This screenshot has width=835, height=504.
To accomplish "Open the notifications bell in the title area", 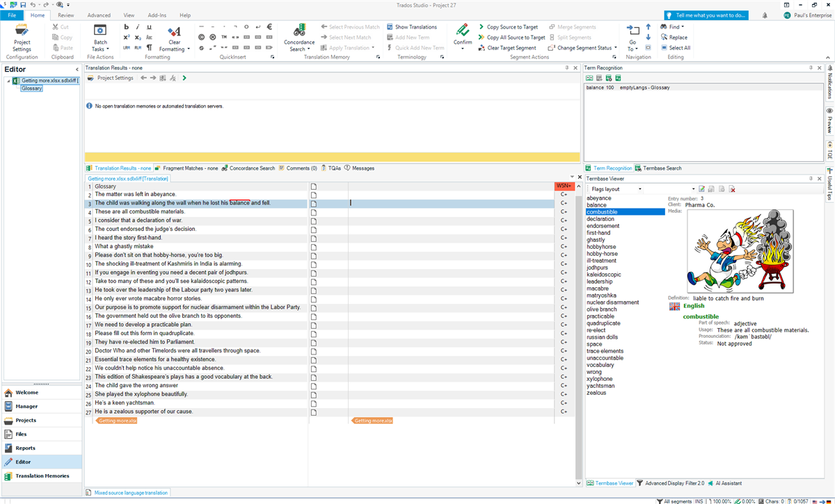I will (765, 15).
